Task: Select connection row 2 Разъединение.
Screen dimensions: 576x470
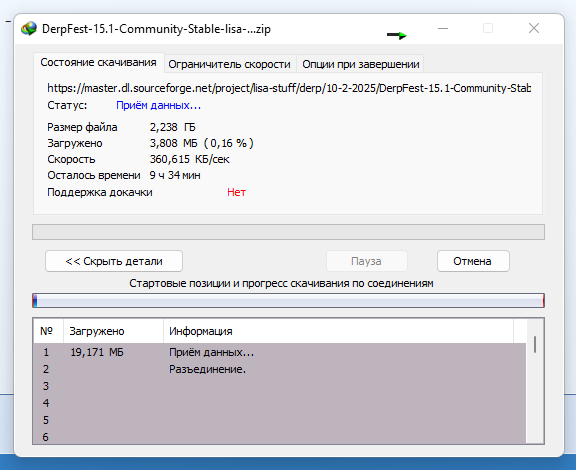Action: 280,369
